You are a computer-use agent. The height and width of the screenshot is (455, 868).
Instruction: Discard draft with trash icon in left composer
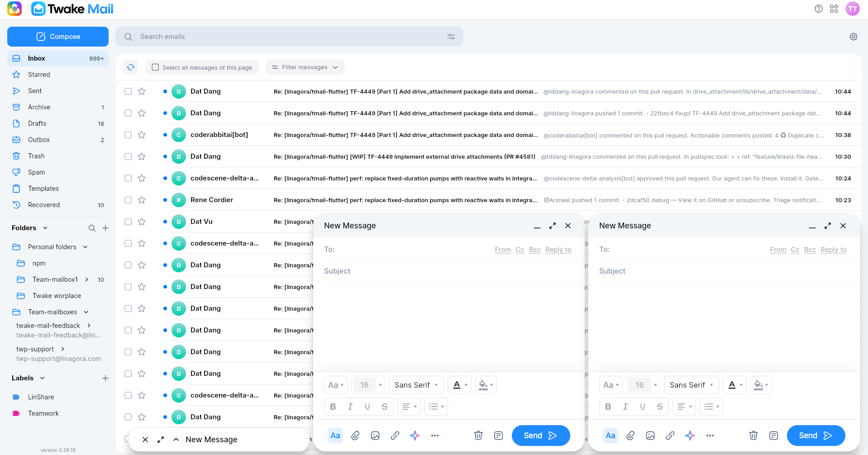tap(478, 436)
